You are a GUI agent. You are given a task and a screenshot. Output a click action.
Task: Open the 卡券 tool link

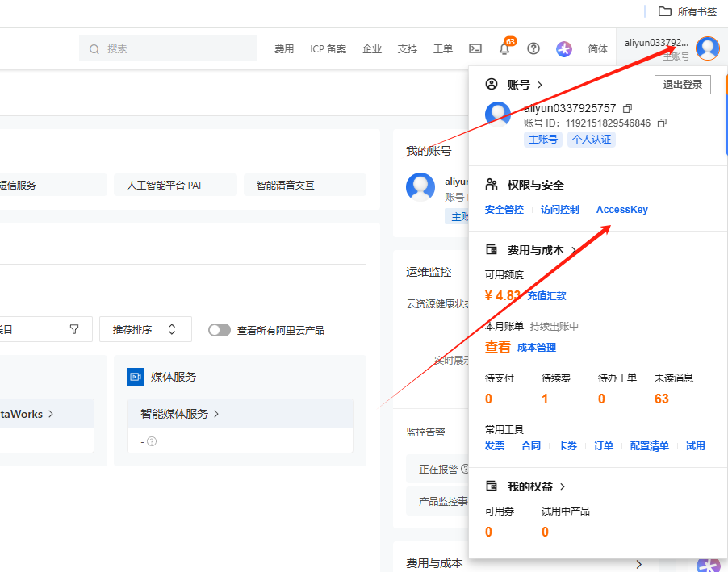tap(567, 445)
